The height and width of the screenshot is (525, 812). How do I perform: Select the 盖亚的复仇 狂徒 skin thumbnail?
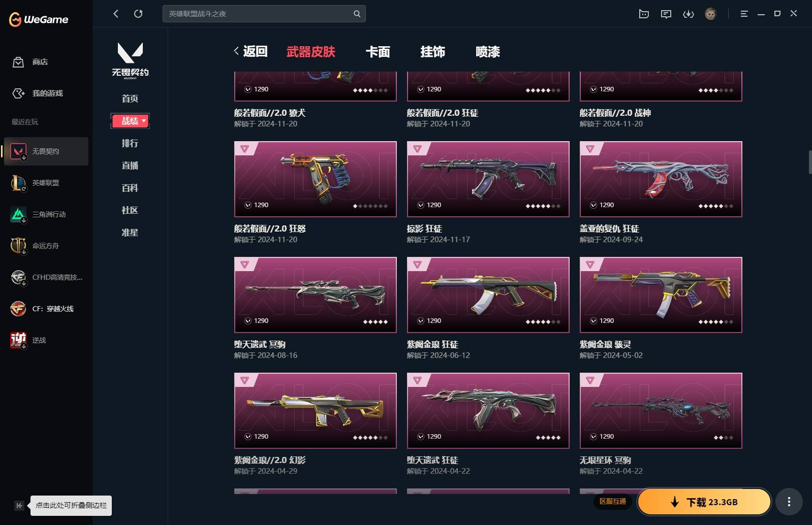click(x=661, y=179)
